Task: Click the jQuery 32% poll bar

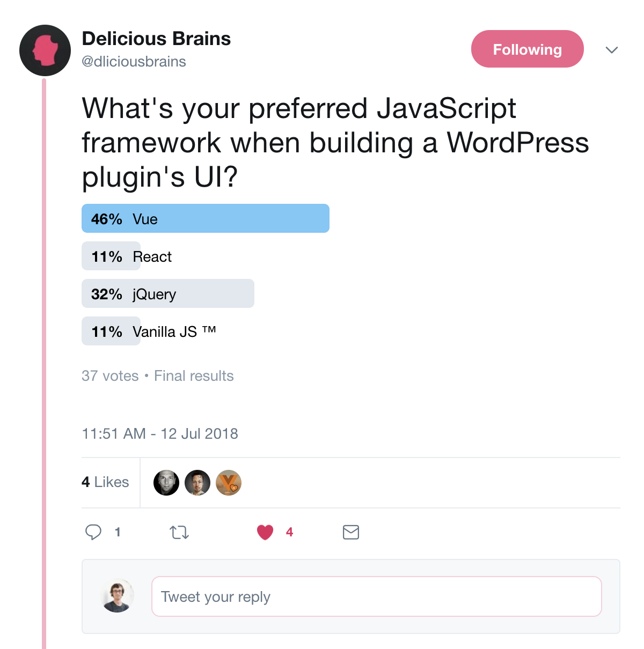Action: click(168, 293)
